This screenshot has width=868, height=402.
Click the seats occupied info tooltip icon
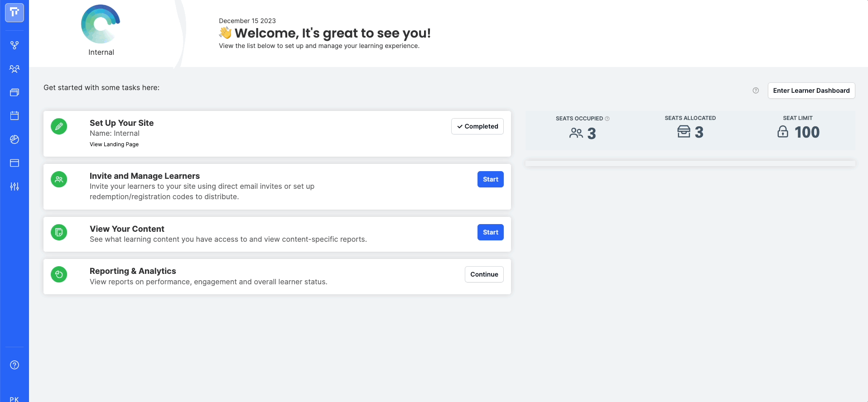pos(608,118)
